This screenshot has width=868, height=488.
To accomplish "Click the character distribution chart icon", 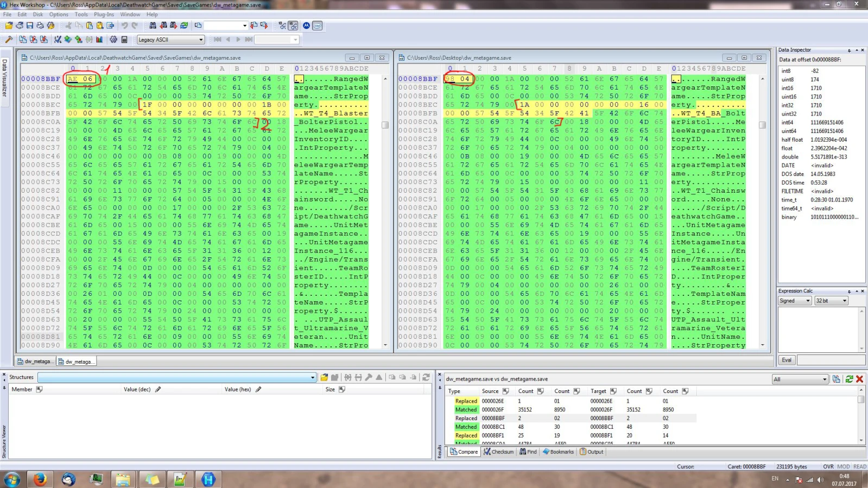I will 99,40.
